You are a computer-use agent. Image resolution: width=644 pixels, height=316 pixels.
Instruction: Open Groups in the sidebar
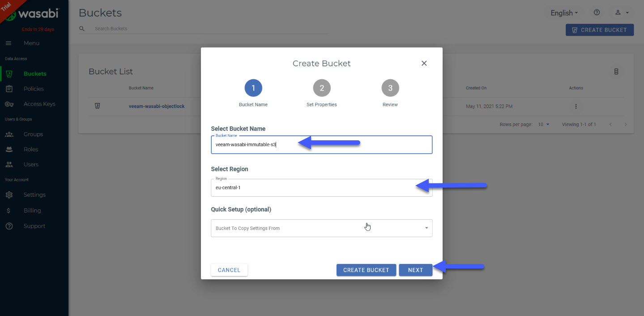pos(33,134)
